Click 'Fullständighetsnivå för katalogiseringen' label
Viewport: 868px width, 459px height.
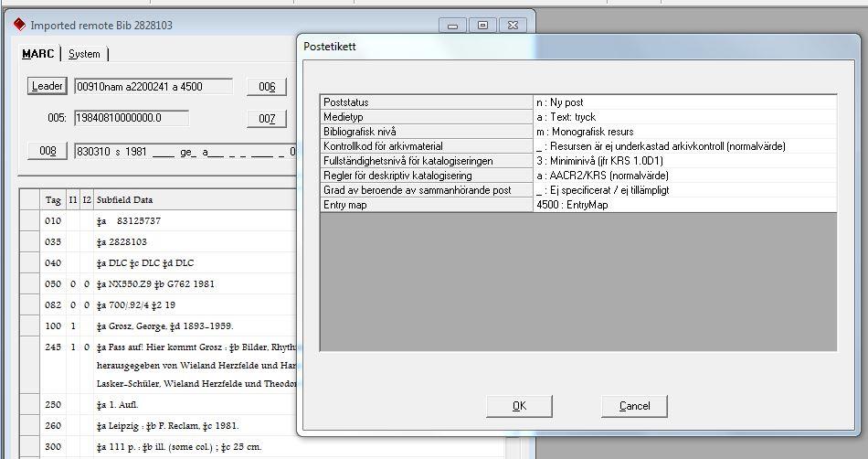point(427,161)
